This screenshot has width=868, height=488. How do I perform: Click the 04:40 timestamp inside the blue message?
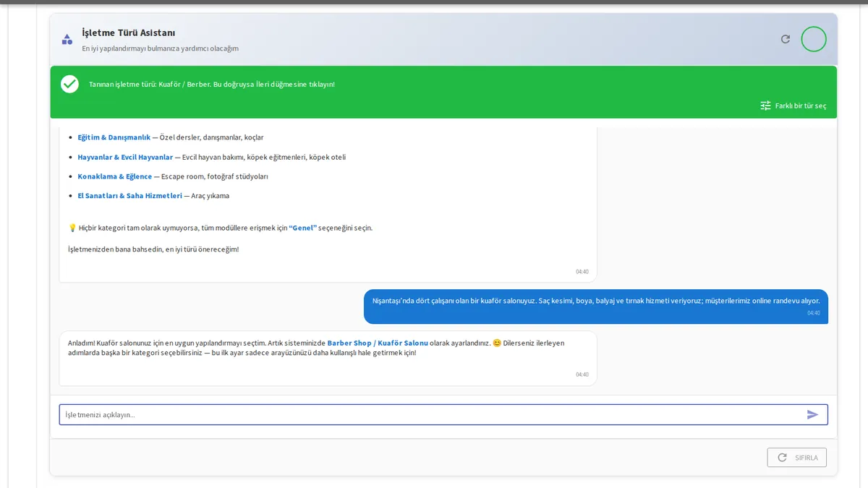point(814,313)
